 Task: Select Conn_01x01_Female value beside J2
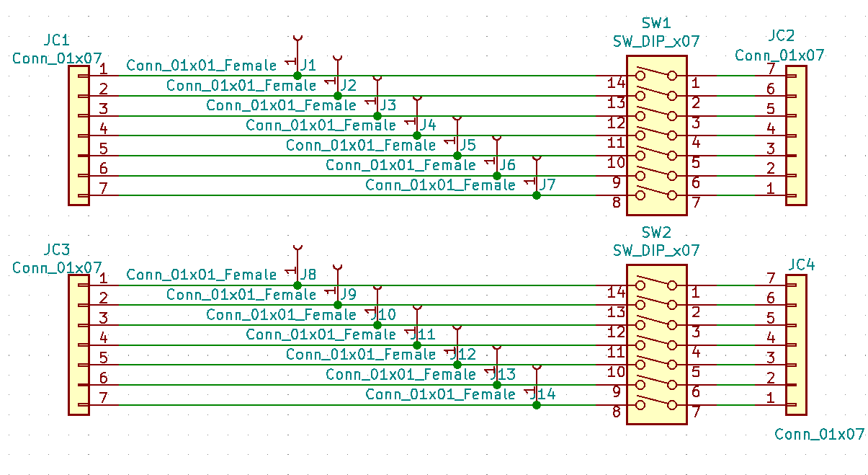coord(241,85)
